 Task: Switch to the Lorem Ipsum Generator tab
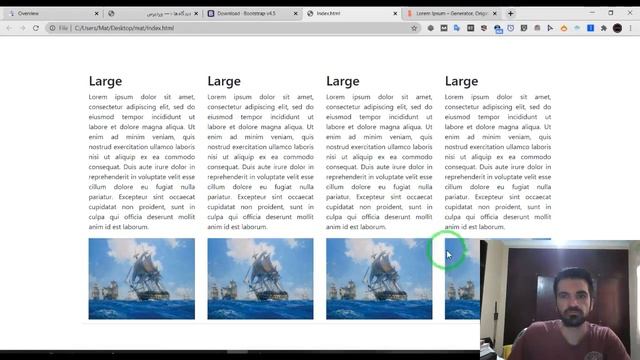451,13
